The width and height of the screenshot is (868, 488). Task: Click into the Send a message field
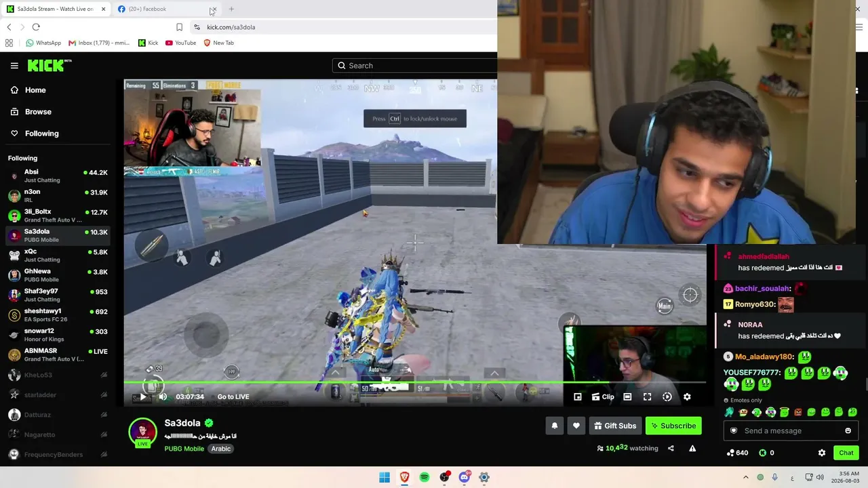coord(791,431)
